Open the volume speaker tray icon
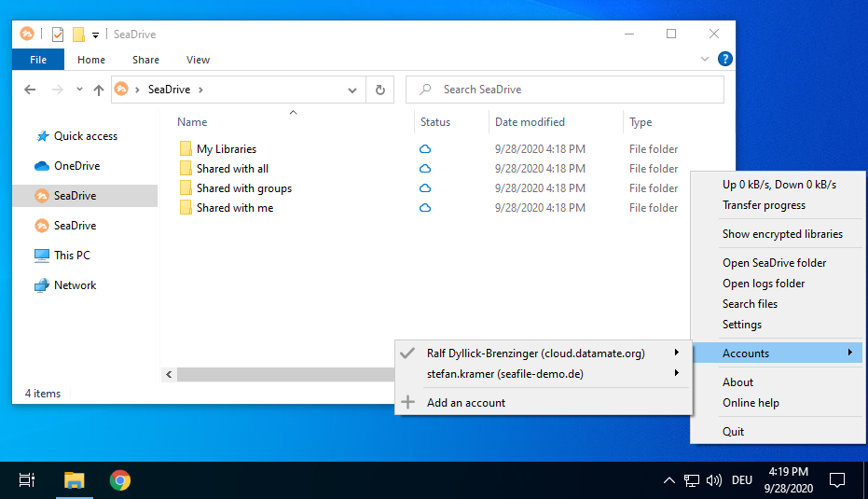Screen dimensions: 868x499 point(713,480)
